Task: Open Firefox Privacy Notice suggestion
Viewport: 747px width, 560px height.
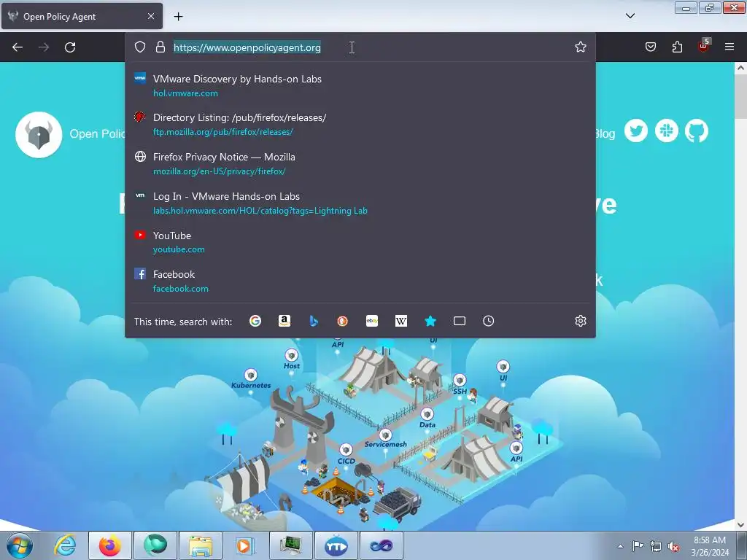Action: point(360,164)
